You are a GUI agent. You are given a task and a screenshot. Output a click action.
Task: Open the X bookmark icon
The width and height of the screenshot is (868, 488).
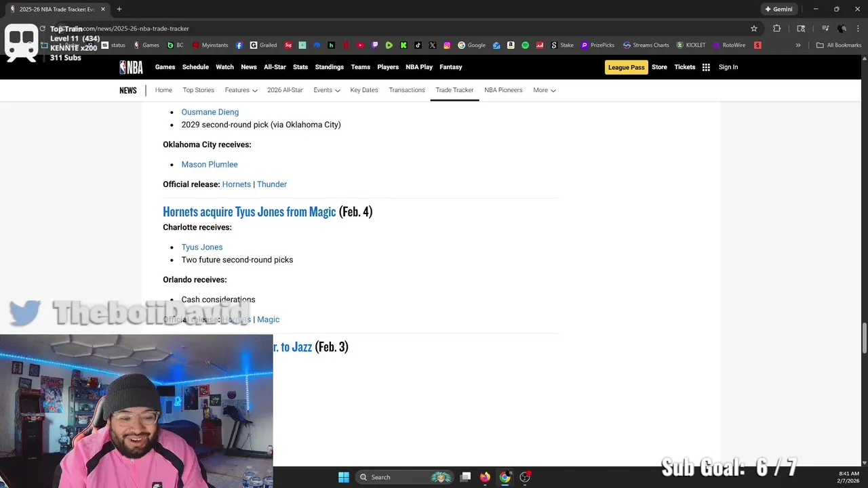[x=433, y=45]
